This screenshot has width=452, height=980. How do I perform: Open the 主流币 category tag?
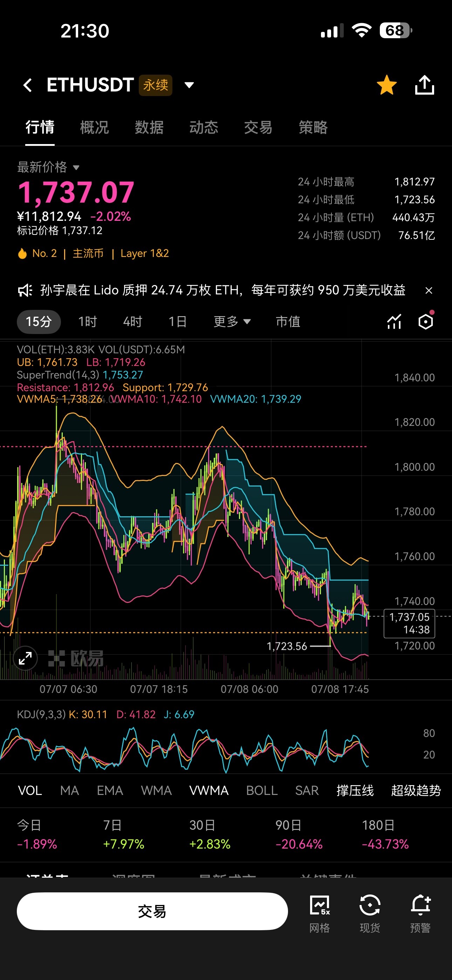88,253
